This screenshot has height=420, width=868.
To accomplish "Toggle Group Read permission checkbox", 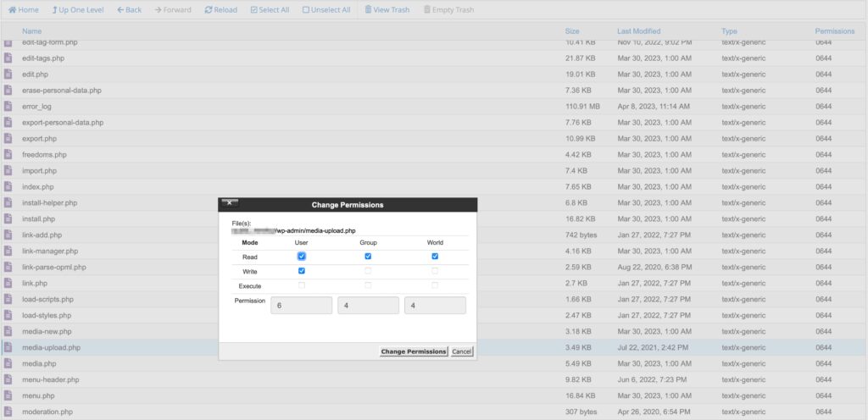I will [x=368, y=257].
